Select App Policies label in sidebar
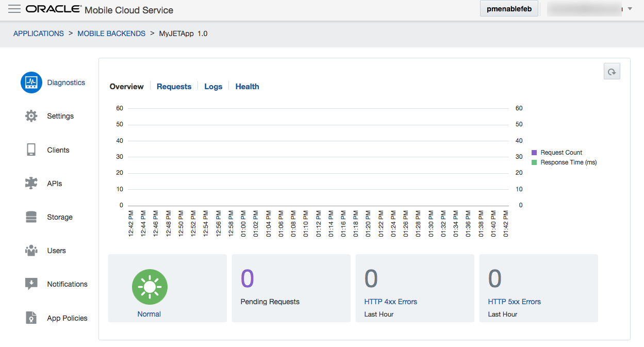 (x=68, y=318)
